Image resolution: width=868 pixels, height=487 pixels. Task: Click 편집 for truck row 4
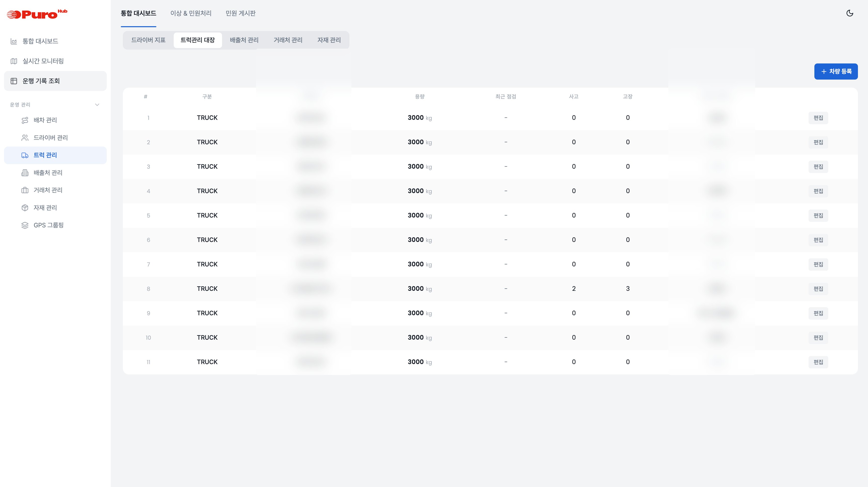[x=818, y=191]
